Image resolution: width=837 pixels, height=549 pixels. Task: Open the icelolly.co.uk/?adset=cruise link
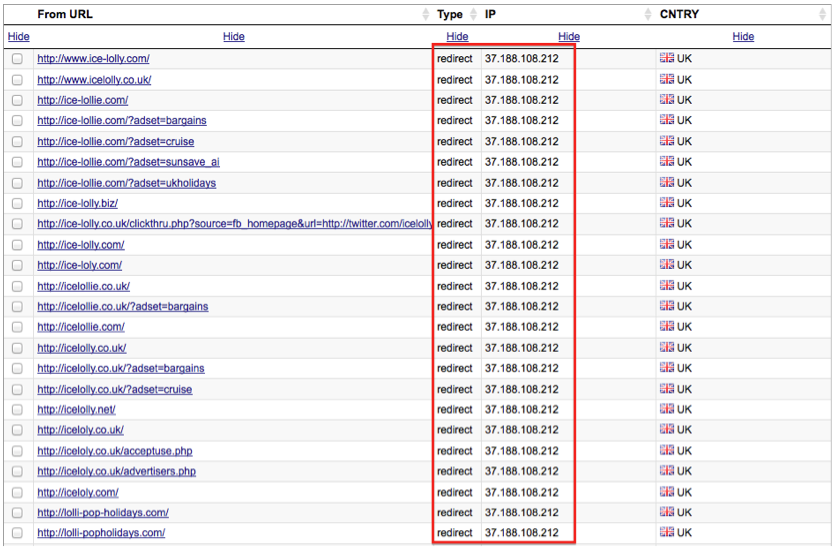coord(115,389)
